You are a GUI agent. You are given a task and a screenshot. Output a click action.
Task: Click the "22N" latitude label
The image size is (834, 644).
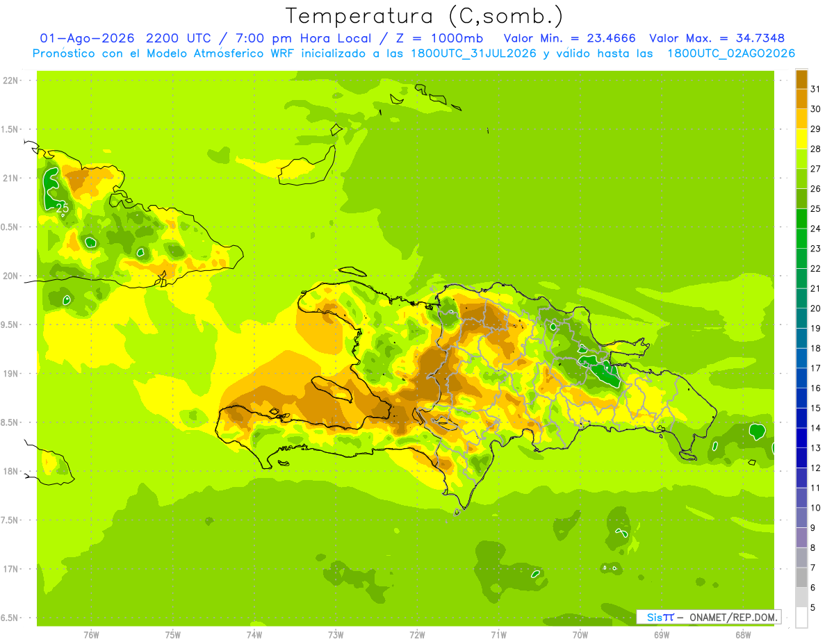[x=11, y=81]
